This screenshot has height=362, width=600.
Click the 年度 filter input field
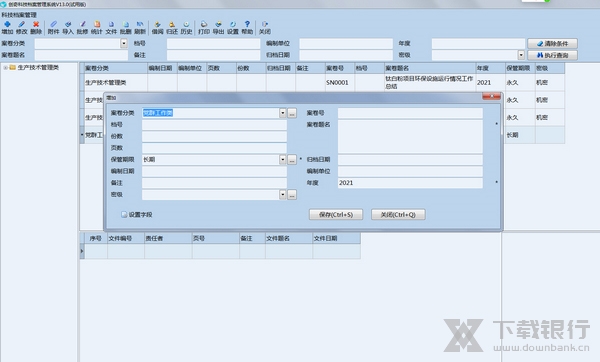478,43
